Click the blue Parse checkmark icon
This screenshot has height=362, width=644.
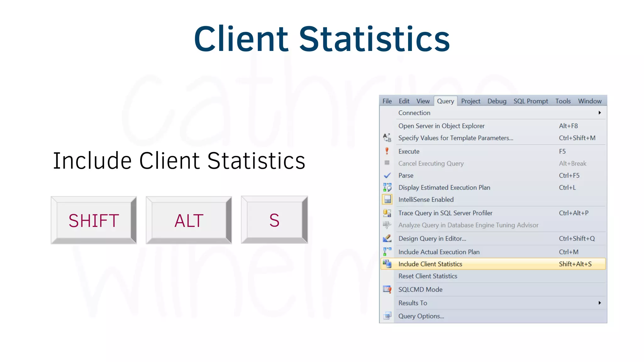click(387, 175)
